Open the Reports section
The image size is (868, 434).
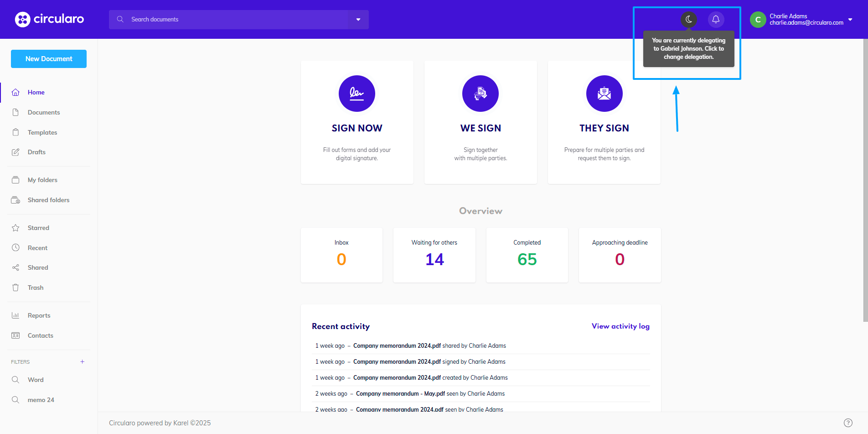(39, 315)
